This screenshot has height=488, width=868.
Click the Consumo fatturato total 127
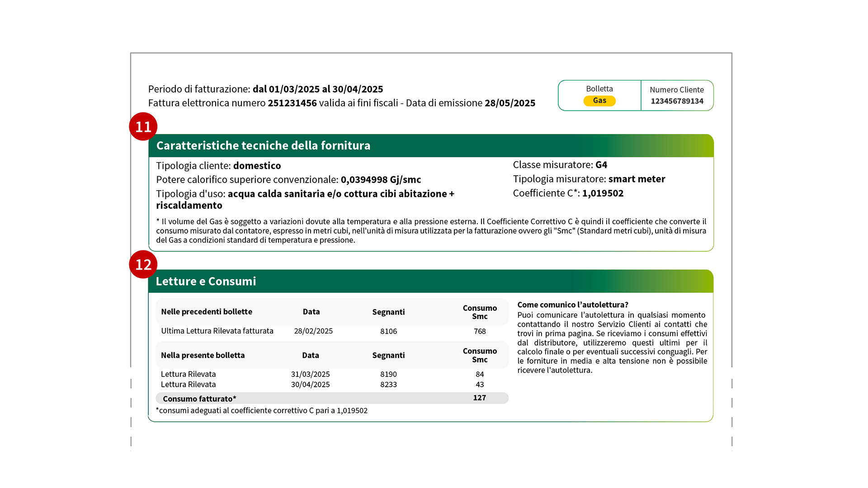pyautogui.click(x=479, y=398)
